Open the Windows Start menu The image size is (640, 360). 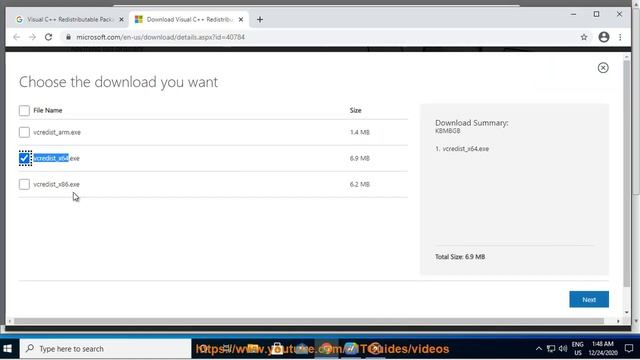coord(8,349)
